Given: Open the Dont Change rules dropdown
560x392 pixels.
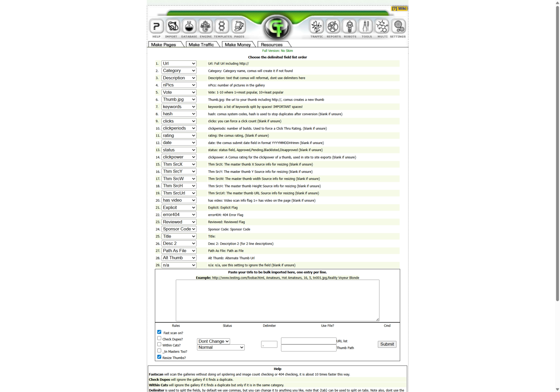Looking at the screenshot, I should point(213,341).
